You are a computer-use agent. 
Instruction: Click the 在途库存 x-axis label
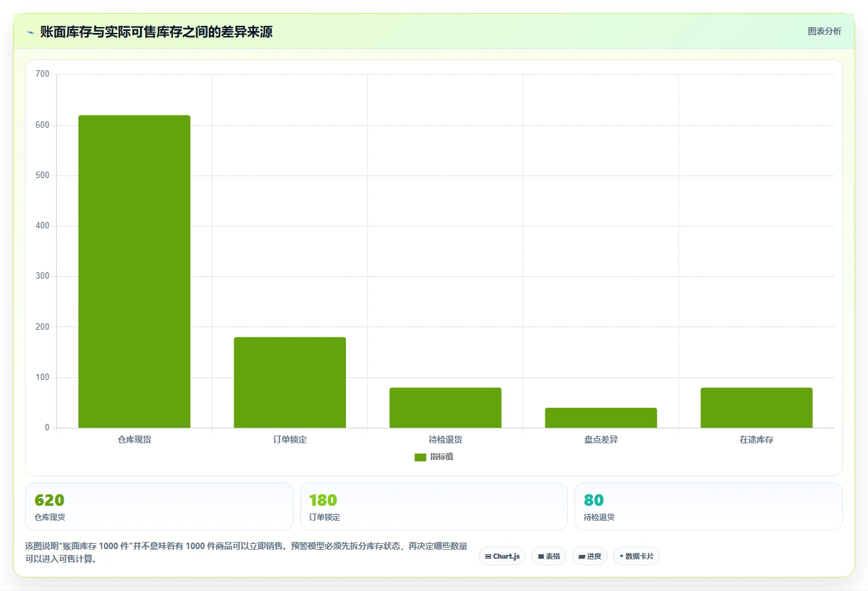(x=756, y=439)
